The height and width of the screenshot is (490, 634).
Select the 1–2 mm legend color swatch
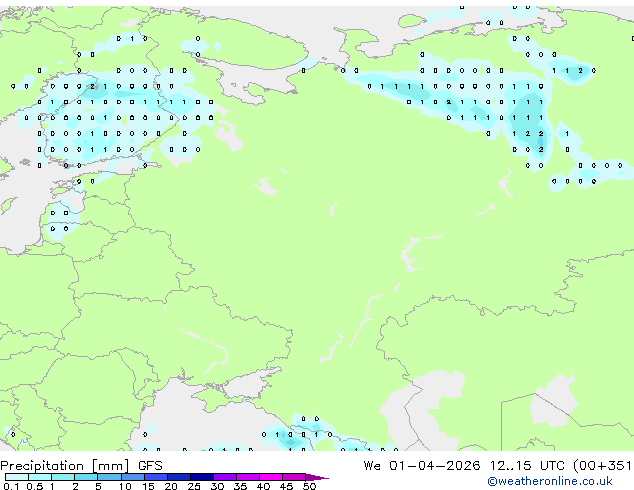63,477
